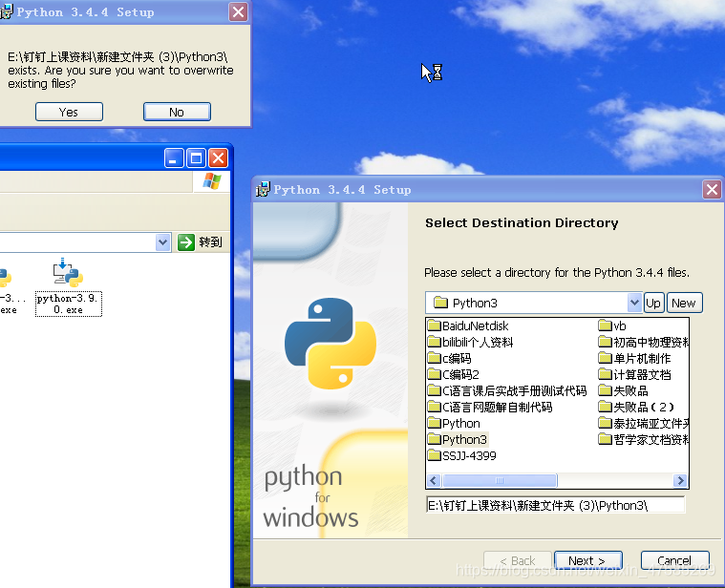Proceed with the Next > button

[x=587, y=560]
